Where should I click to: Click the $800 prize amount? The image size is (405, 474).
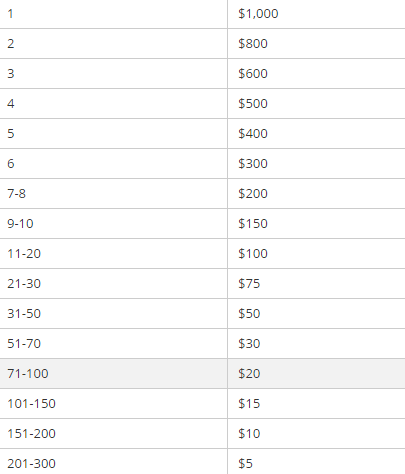click(253, 44)
